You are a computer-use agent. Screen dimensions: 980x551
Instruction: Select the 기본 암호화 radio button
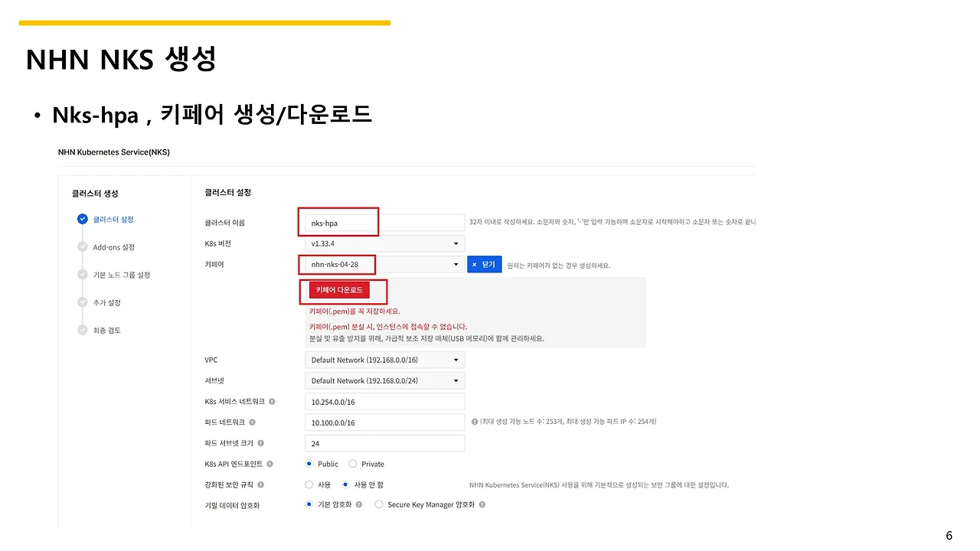tap(309, 504)
